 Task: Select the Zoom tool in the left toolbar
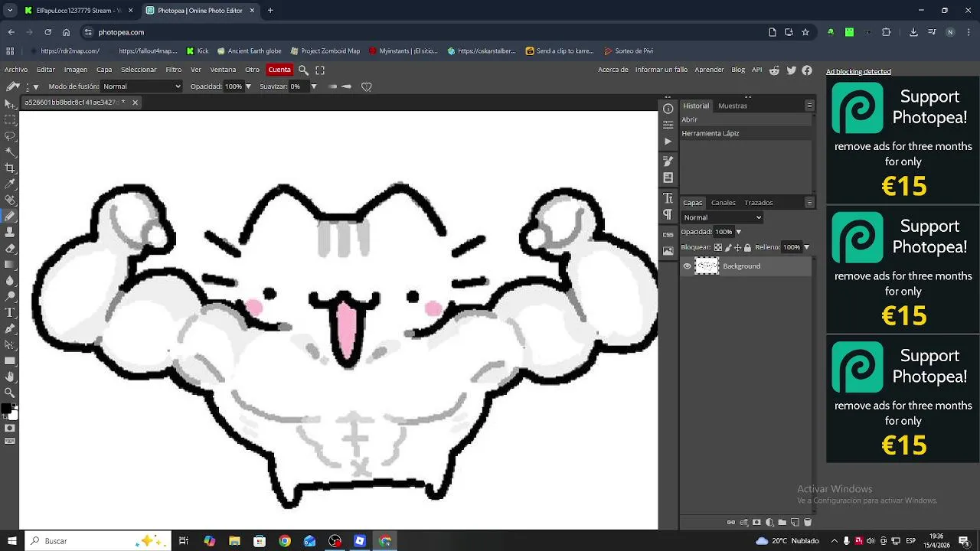pyautogui.click(x=10, y=393)
